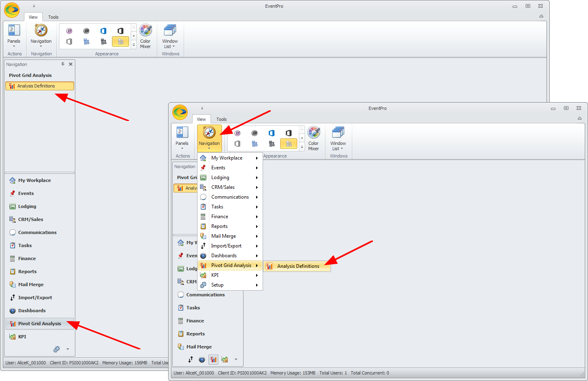Image resolution: width=588 pixels, height=381 pixels.
Task: Open Import/Export entry in Navigation menu
Action: [230, 246]
